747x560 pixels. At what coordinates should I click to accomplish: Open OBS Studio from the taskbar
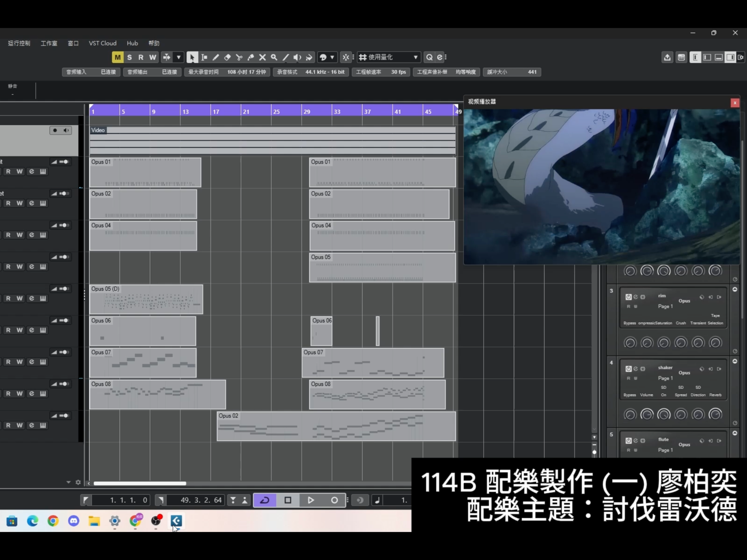point(156,521)
